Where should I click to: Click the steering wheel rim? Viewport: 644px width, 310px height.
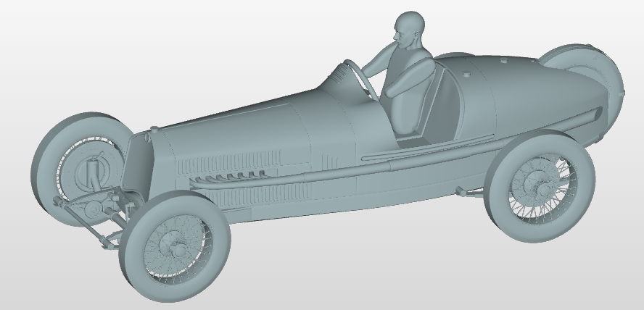(363, 80)
